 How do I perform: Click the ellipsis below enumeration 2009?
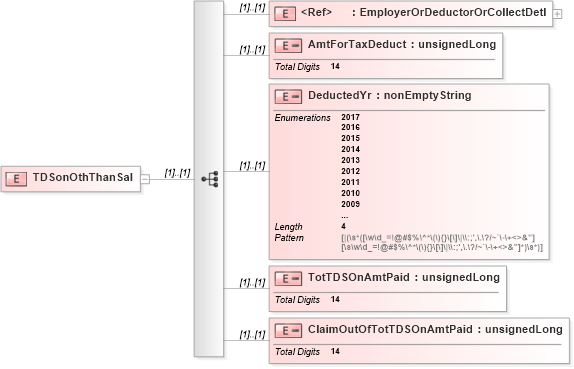tap(344, 217)
